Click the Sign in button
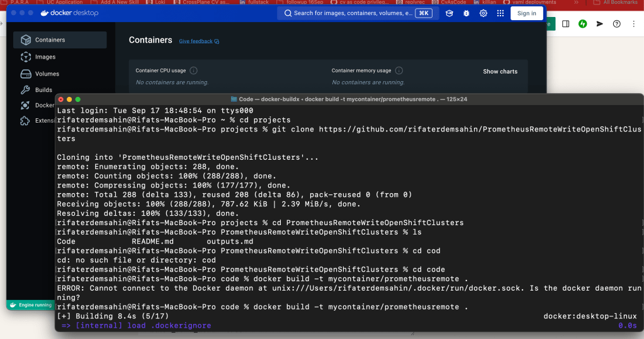Image resolution: width=644 pixels, height=339 pixels. coord(526,13)
